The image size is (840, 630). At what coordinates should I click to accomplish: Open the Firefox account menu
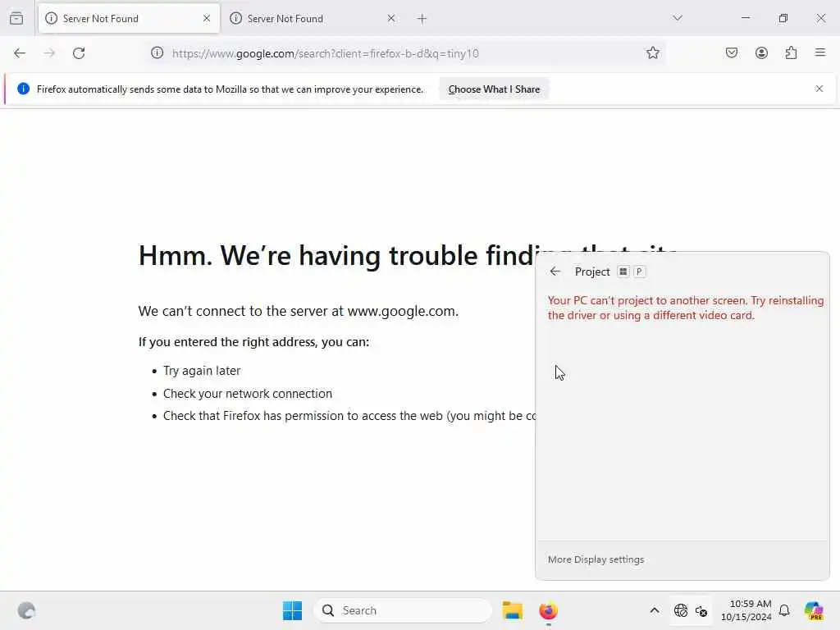761,52
